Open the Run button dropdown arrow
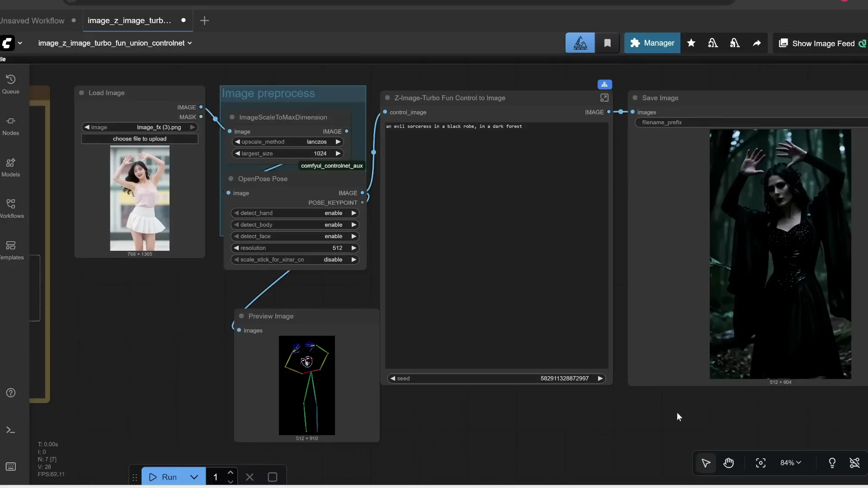This screenshot has height=488, width=868. (194, 477)
